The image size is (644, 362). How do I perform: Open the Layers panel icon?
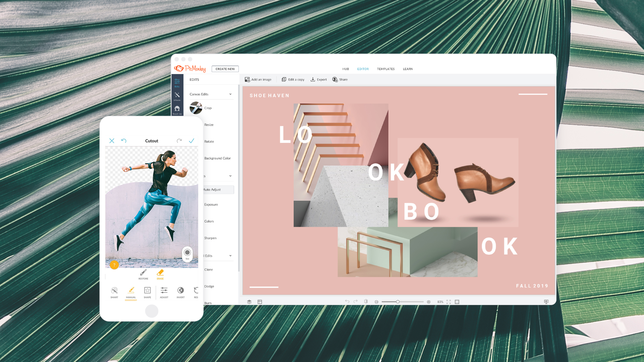tap(249, 302)
